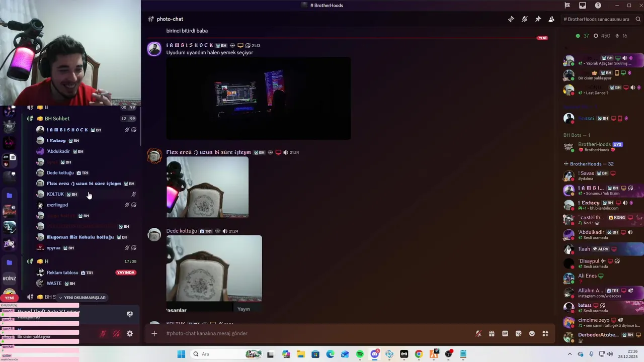Open the Threads icon in channel header
Screen dimensions: 644x362
point(511,19)
